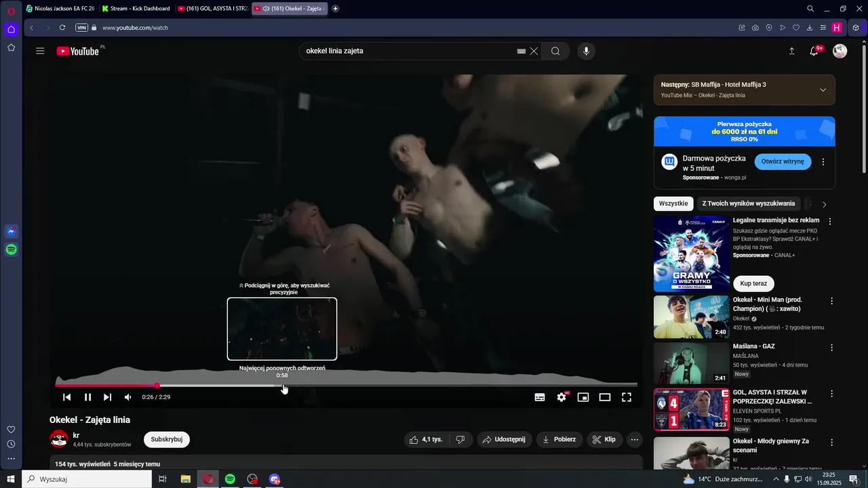
Task: Open a new browser tab
Action: 335,9
